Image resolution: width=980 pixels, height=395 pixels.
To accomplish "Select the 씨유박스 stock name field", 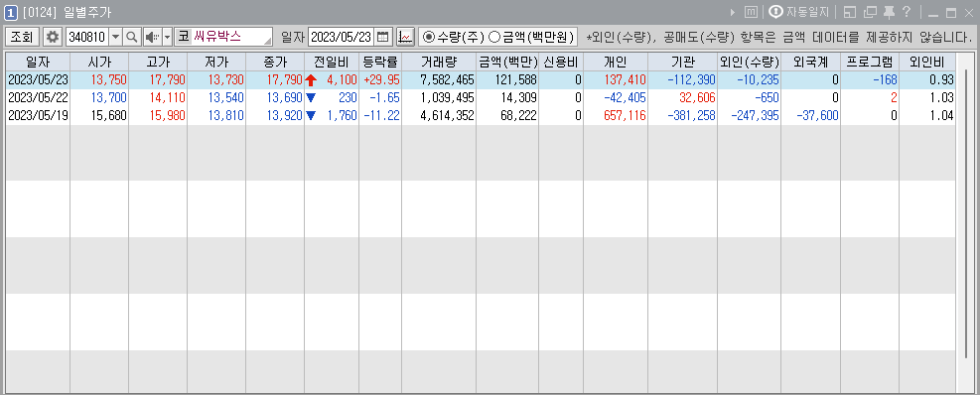I will click(232, 37).
